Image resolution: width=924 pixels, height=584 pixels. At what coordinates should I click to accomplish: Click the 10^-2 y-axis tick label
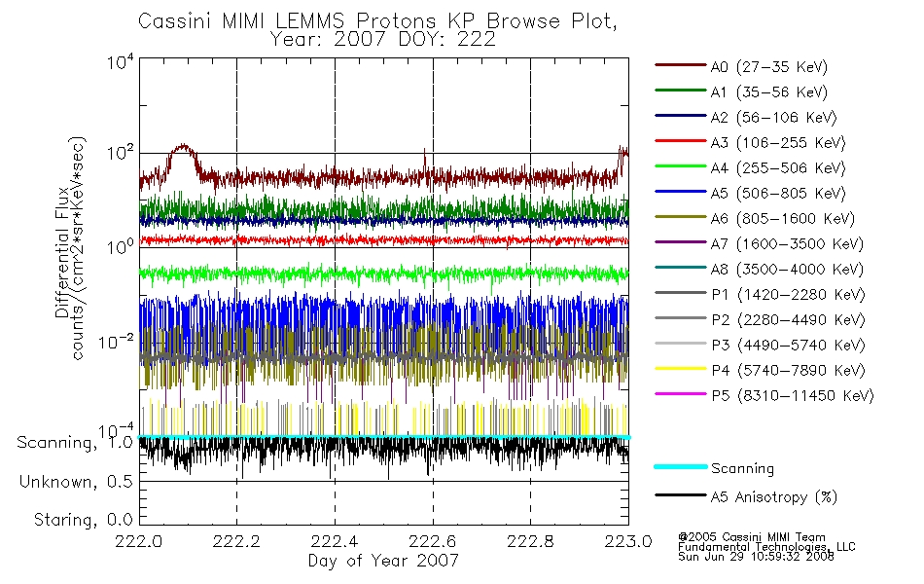[x=117, y=342]
